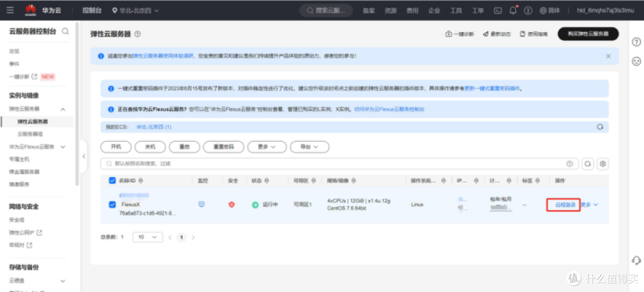The width and height of the screenshot is (644, 292).
Task: Open 一键诊断 NEW in the sidebar
Action: 32,76
